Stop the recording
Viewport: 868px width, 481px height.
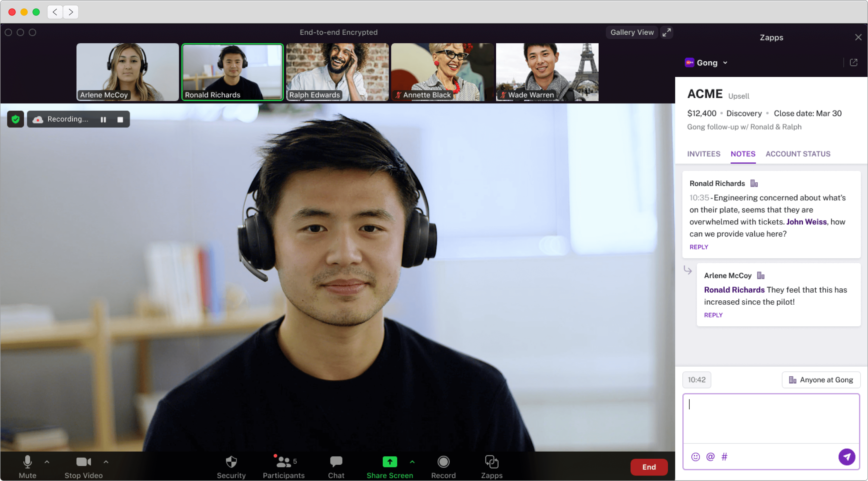coord(120,119)
